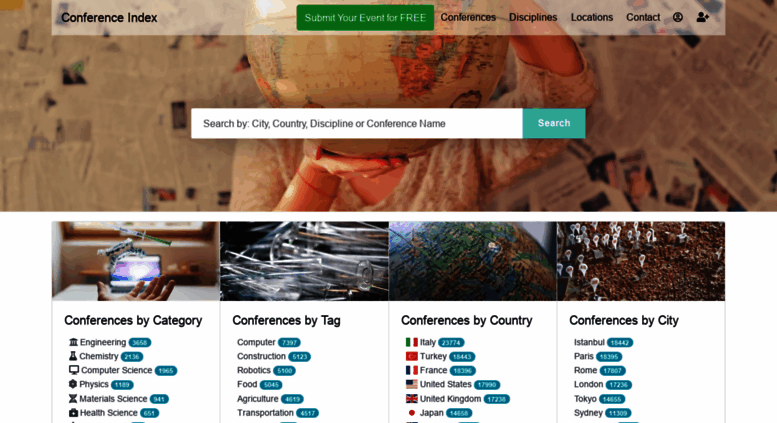This screenshot has height=423, width=777.
Task: Click the teal Search button
Action: (554, 123)
